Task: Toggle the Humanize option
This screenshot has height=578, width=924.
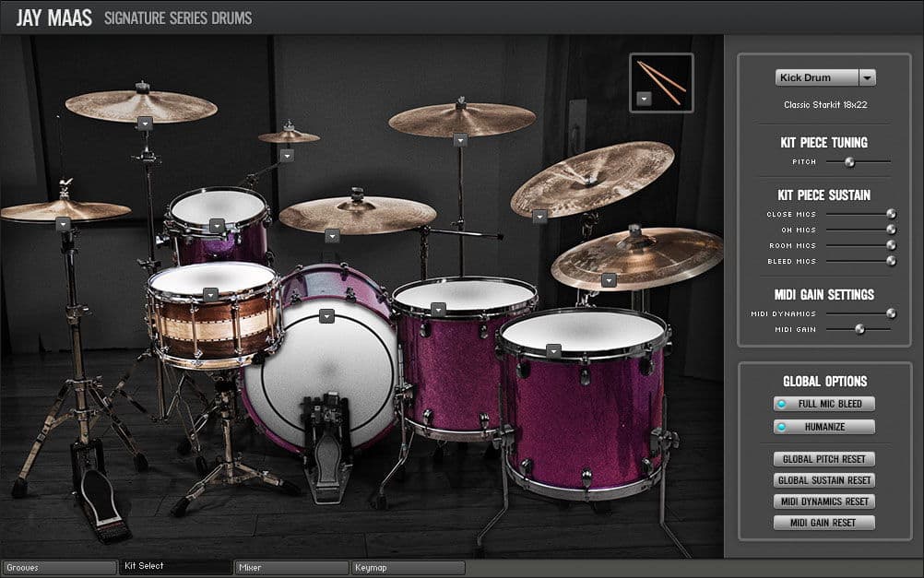Action: tap(824, 427)
